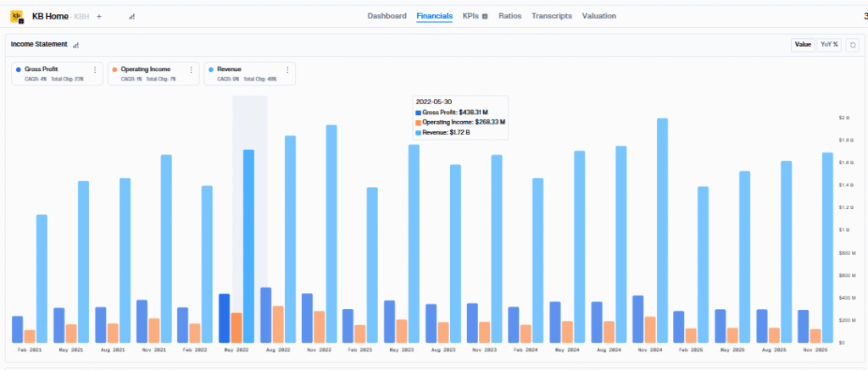868x370 pixels.
Task: Open Gross Profit three-dot options menu
Action: click(x=94, y=69)
